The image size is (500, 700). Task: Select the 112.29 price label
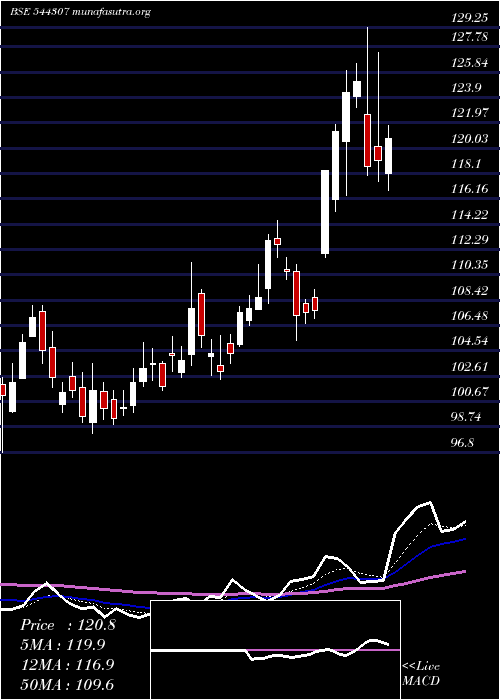click(x=470, y=240)
